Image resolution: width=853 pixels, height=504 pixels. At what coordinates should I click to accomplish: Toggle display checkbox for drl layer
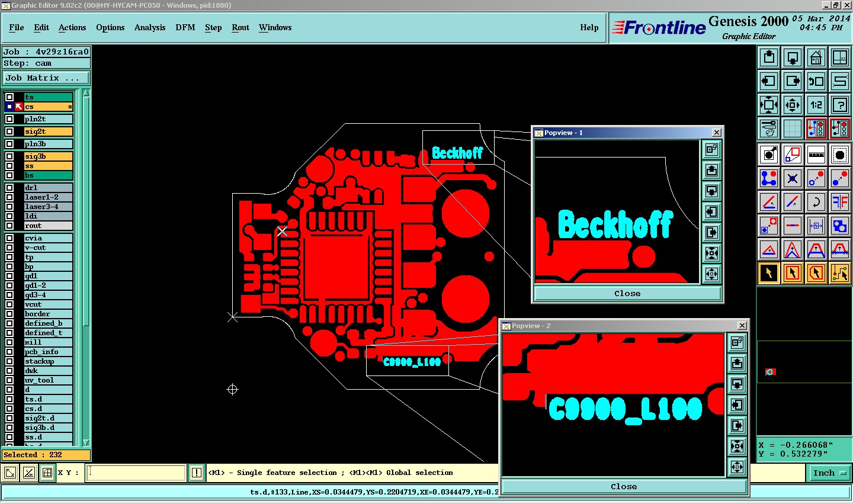click(9, 188)
